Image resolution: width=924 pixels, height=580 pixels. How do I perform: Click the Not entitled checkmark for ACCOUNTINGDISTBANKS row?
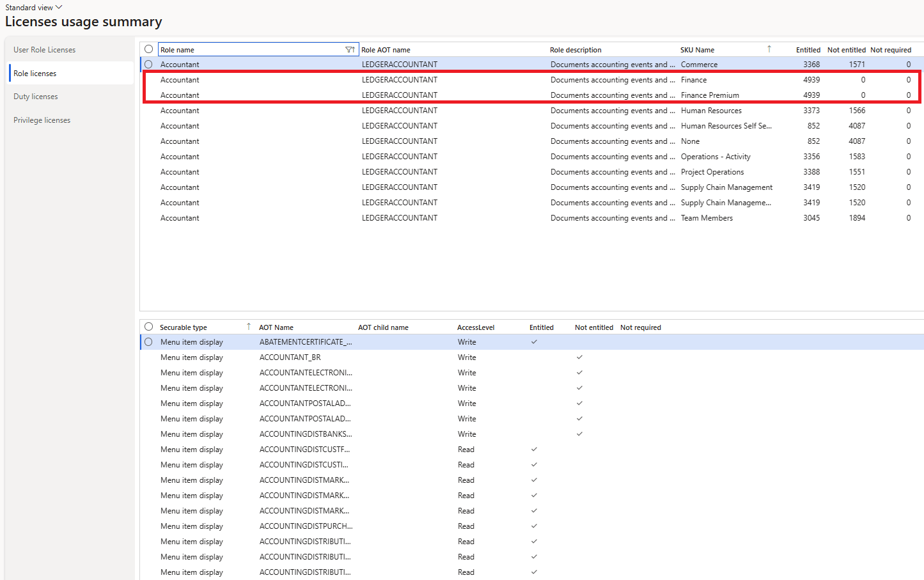(x=579, y=434)
